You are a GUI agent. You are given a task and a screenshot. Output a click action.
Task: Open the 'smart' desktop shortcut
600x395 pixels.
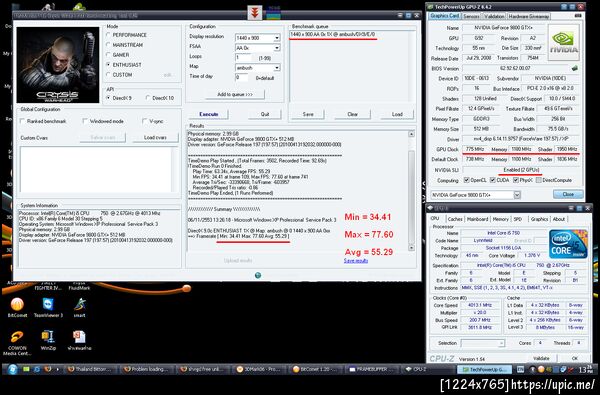79,307
